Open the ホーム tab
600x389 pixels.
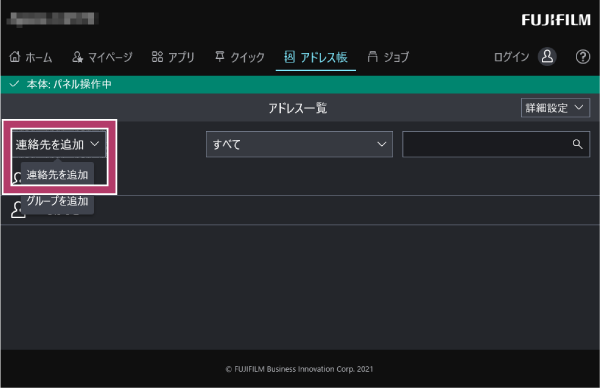(x=31, y=57)
